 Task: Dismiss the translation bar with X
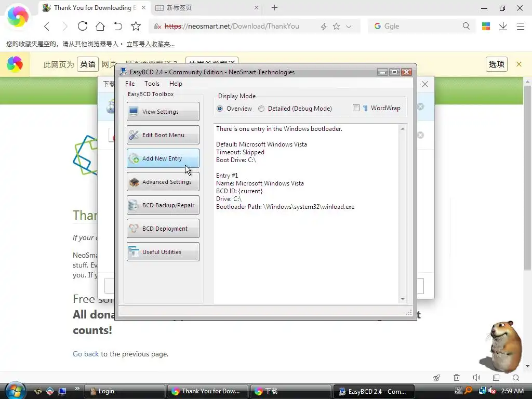pos(519,64)
